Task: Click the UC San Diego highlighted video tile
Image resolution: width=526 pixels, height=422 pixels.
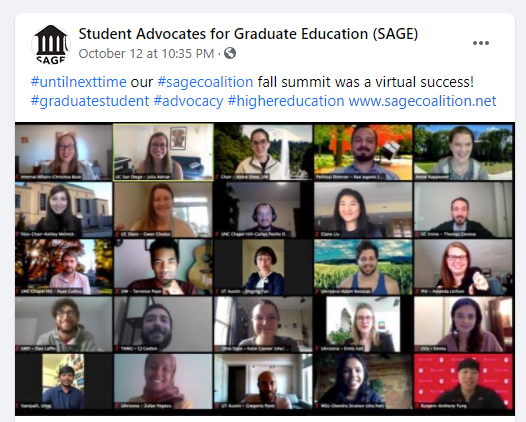Action: [x=163, y=152]
